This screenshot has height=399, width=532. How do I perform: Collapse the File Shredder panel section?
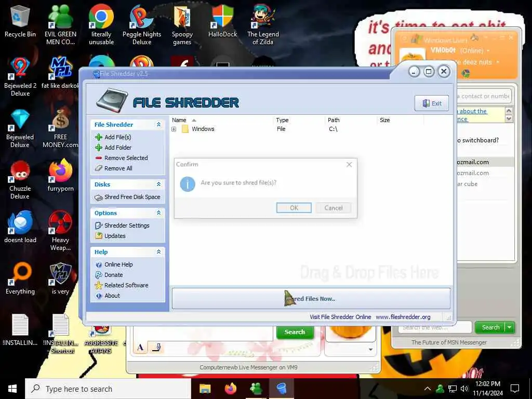pos(158,125)
